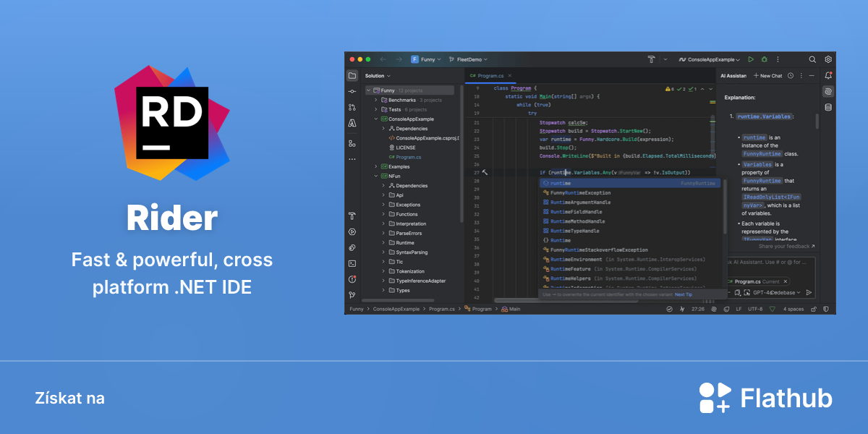Viewport: 868px width, 434px height.
Task: Collapse the ConsoleAppExample project node
Action: 376,119
